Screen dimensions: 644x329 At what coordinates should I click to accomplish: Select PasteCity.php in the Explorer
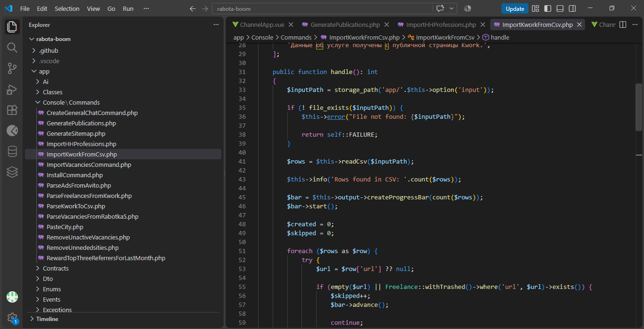(x=123, y=227)
